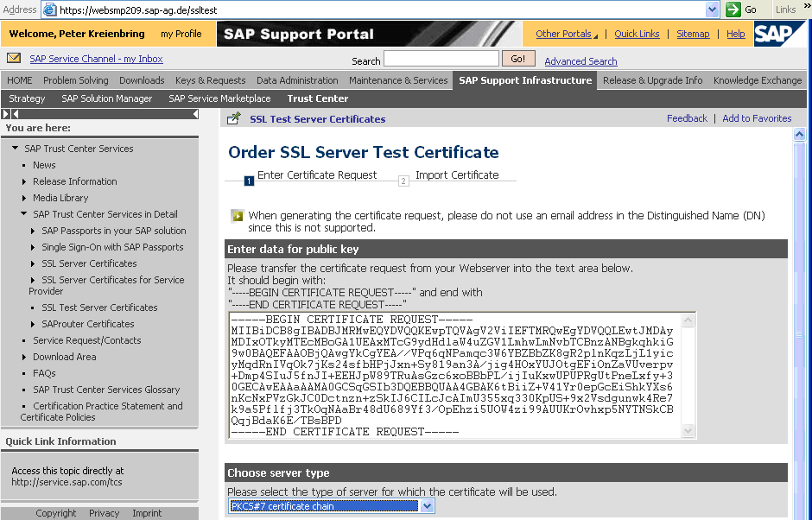Screen dimensions: 812x520
Task: Open the Maintenance & Services tab
Action: coord(398,80)
